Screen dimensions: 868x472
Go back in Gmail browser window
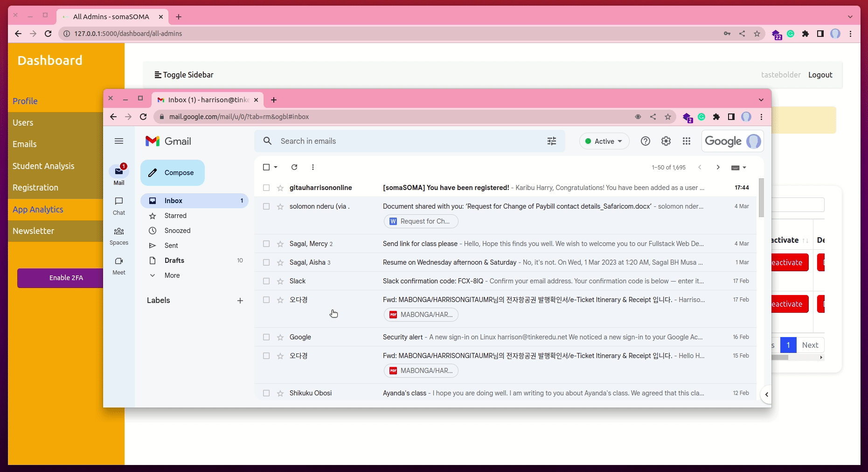pos(113,117)
